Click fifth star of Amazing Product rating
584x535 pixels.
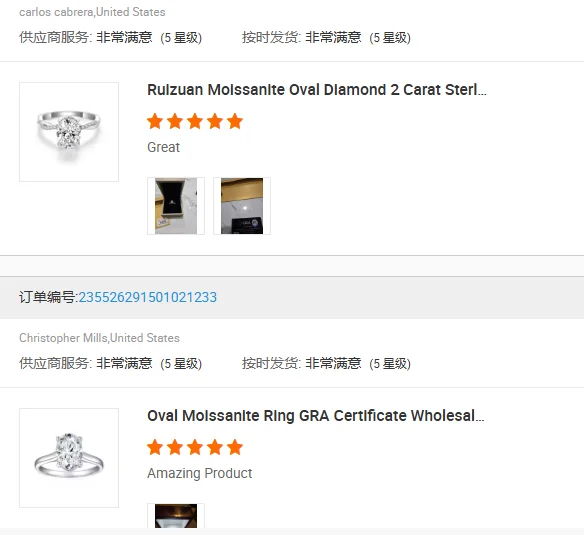pyautogui.click(x=235, y=447)
